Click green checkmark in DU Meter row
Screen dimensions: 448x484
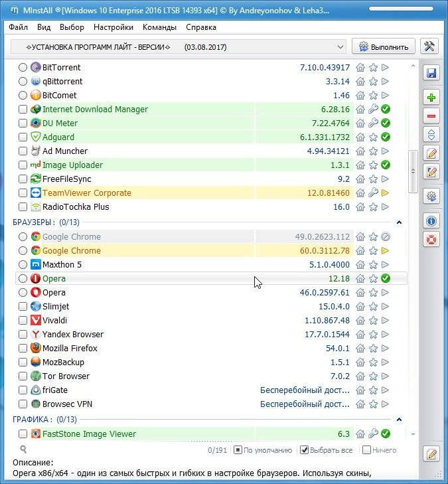[386, 123]
